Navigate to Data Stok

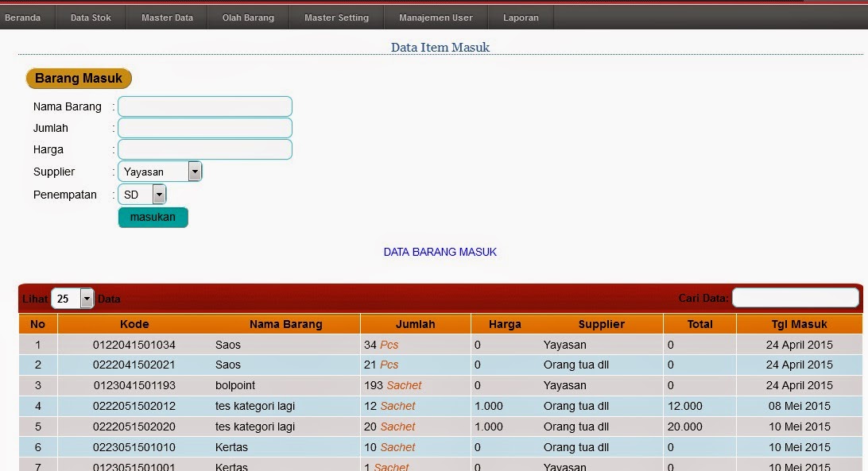point(91,16)
